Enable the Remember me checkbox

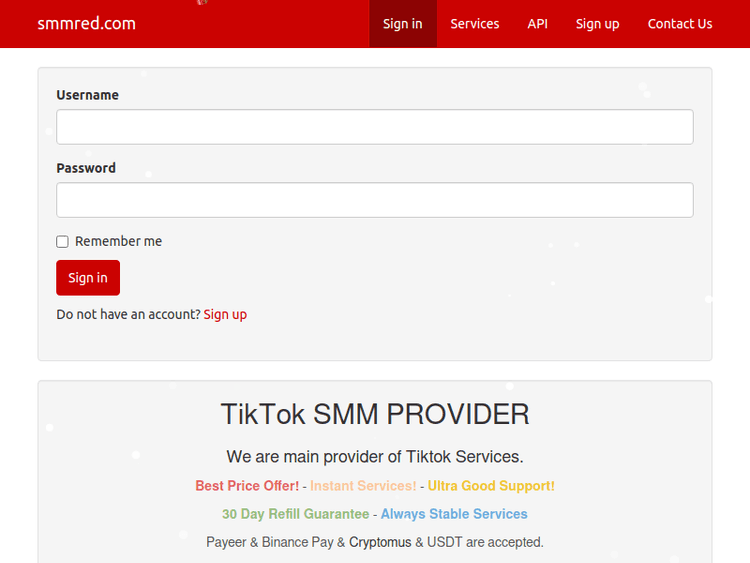pos(62,242)
